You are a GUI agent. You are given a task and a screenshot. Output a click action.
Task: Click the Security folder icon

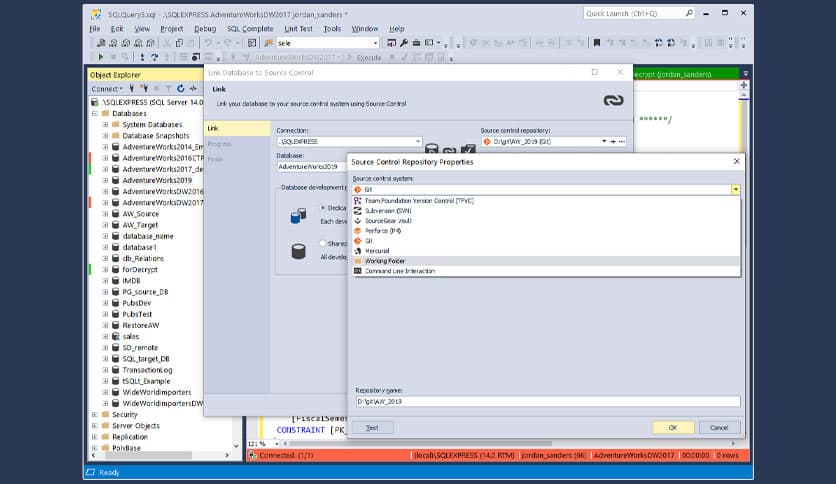pyautogui.click(x=105, y=415)
